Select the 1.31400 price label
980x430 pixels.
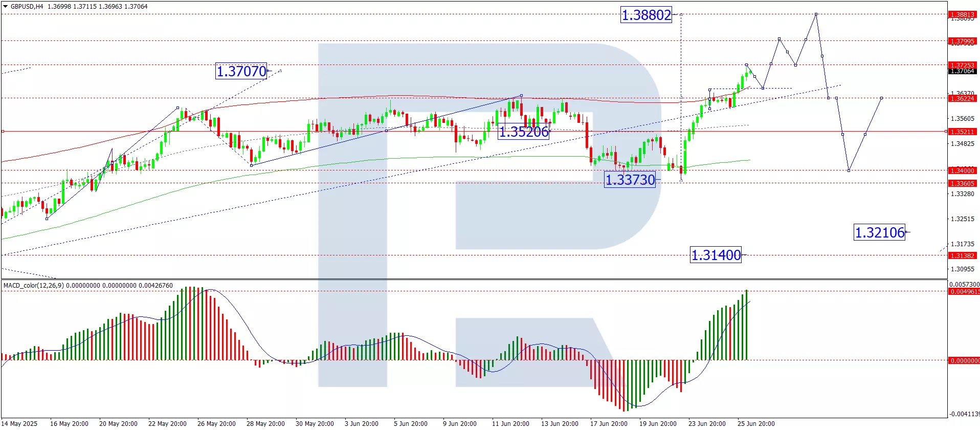click(716, 255)
